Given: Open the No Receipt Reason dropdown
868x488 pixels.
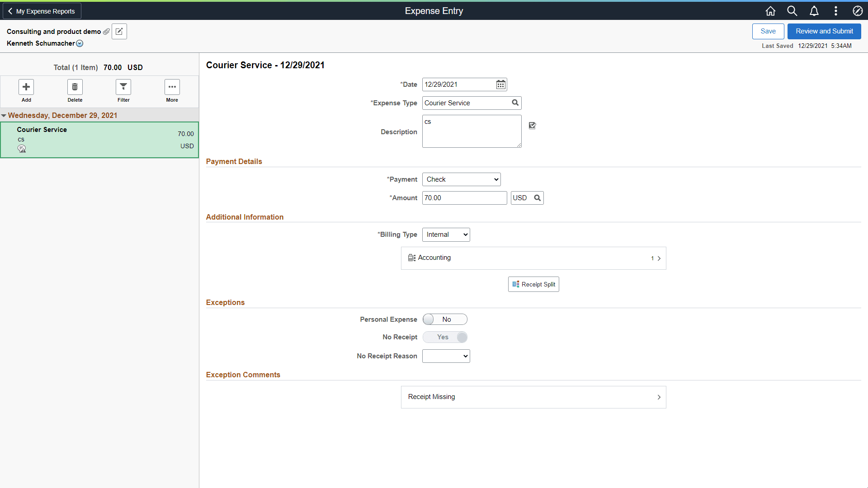Looking at the screenshot, I should click(446, 356).
